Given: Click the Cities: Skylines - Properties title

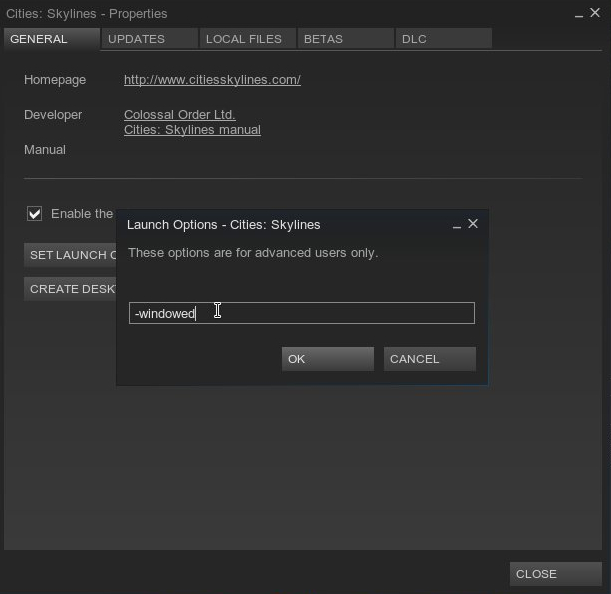Looking at the screenshot, I should pyautogui.click(x=87, y=14).
